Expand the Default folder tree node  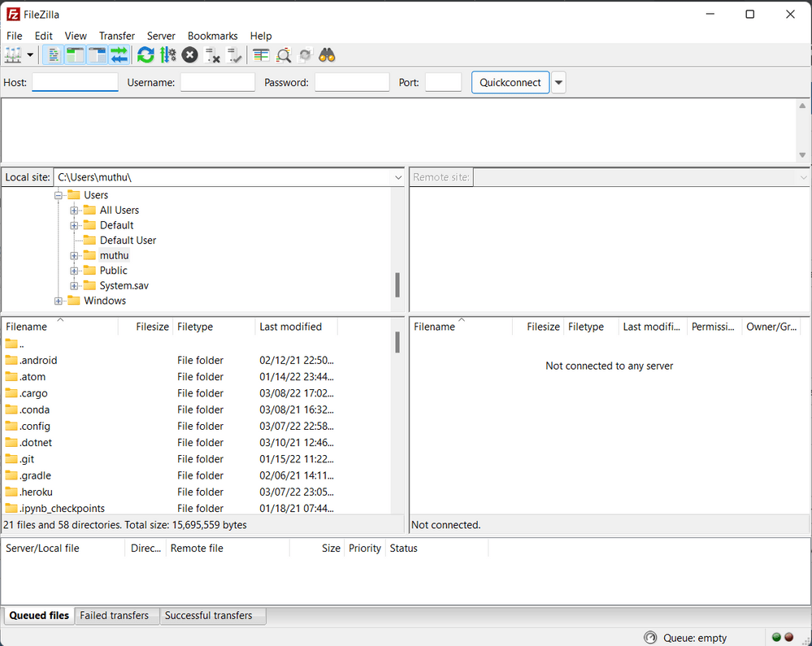click(x=74, y=225)
